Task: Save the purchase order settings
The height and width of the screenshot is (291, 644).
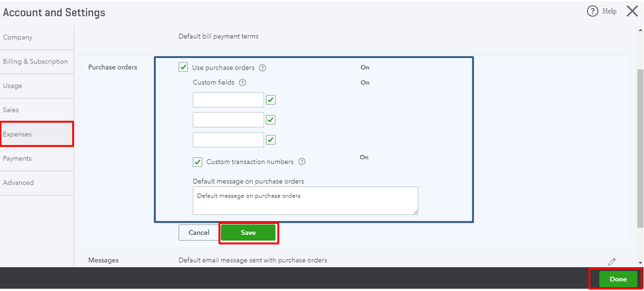Action: pyautogui.click(x=248, y=232)
